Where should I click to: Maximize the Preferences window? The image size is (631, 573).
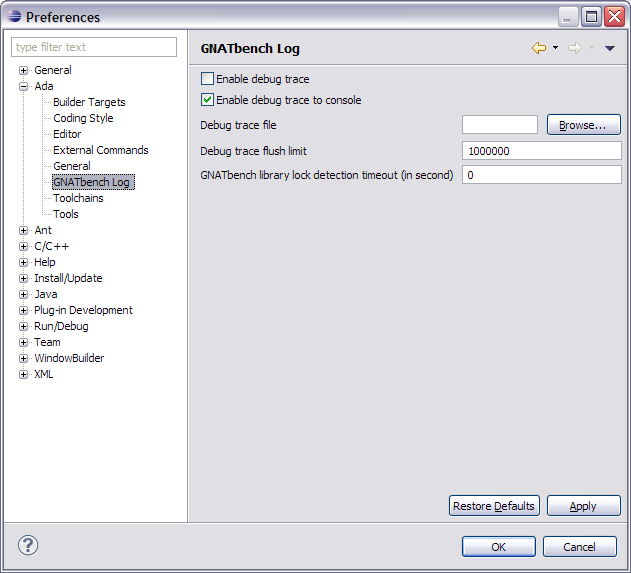tap(591, 17)
